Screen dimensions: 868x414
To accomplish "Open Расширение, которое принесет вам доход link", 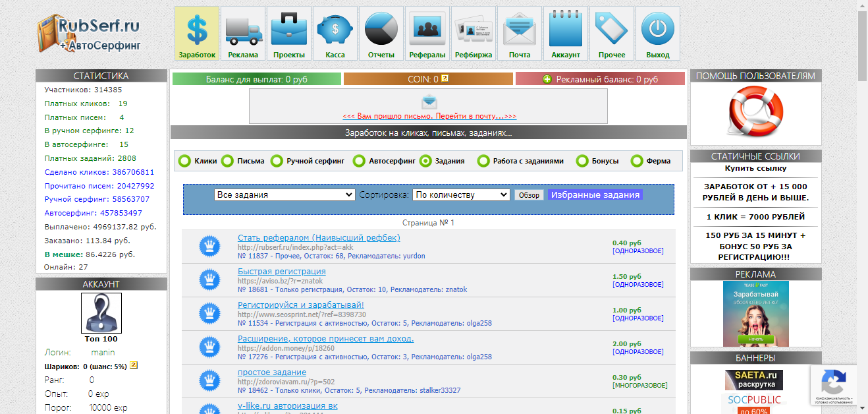I will [326, 339].
